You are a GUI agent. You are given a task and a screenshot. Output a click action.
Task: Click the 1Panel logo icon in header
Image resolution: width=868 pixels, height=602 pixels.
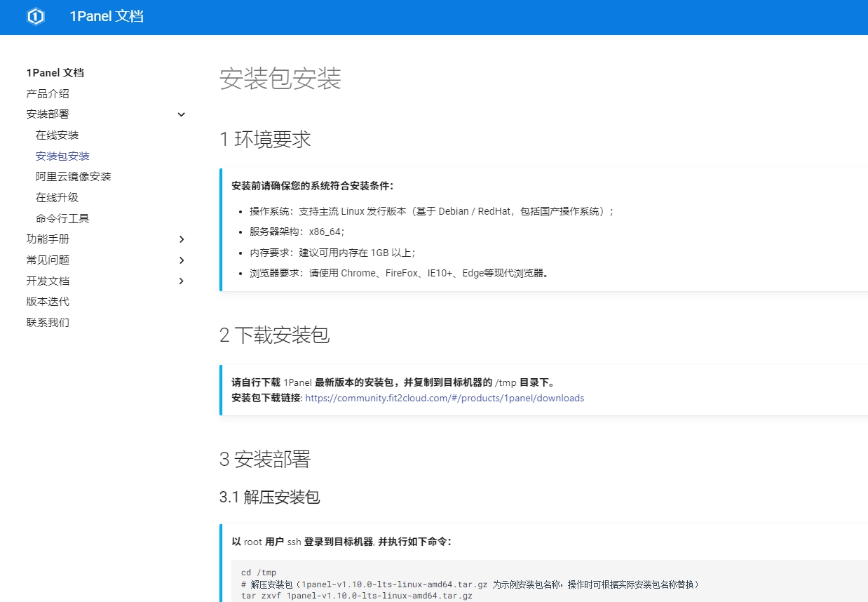(x=36, y=17)
